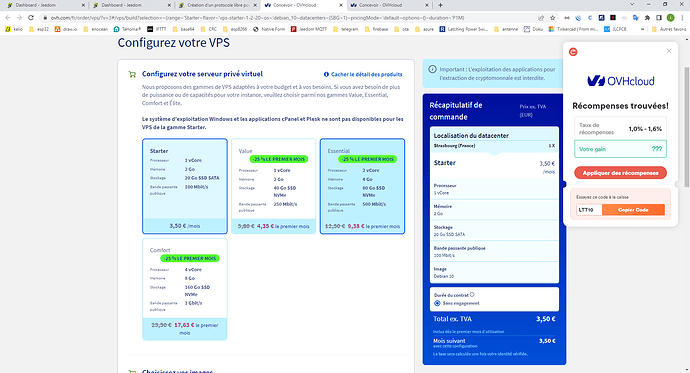Switch to the Création d'un protocole libre tab
The width and height of the screenshot is (690, 373).
pyautogui.click(x=218, y=5)
